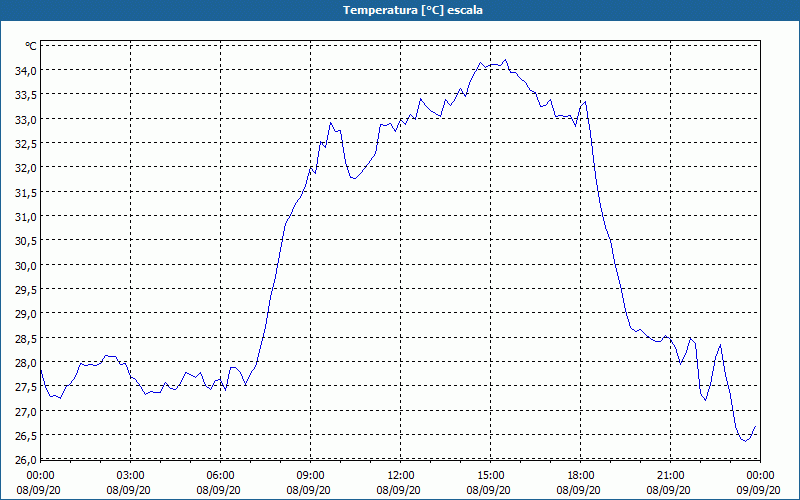This screenshot has height=500, width=800.
Task: Click the 32,0 y-axis label
Action: (x=26, y=168)
